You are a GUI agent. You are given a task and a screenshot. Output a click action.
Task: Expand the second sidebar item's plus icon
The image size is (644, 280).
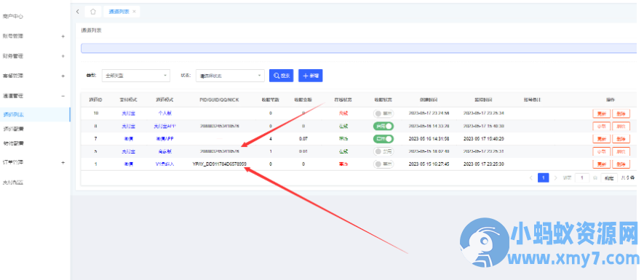click(x=63, y=36)
